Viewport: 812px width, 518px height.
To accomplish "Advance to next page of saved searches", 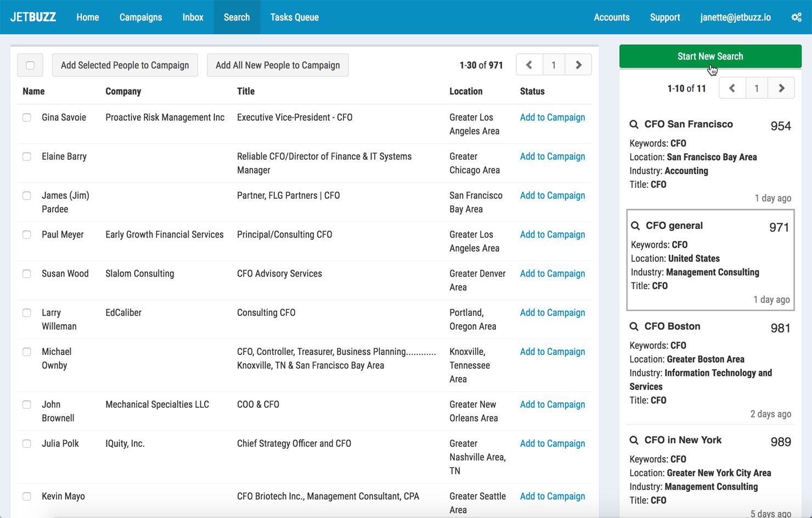I will pos(781,88).
